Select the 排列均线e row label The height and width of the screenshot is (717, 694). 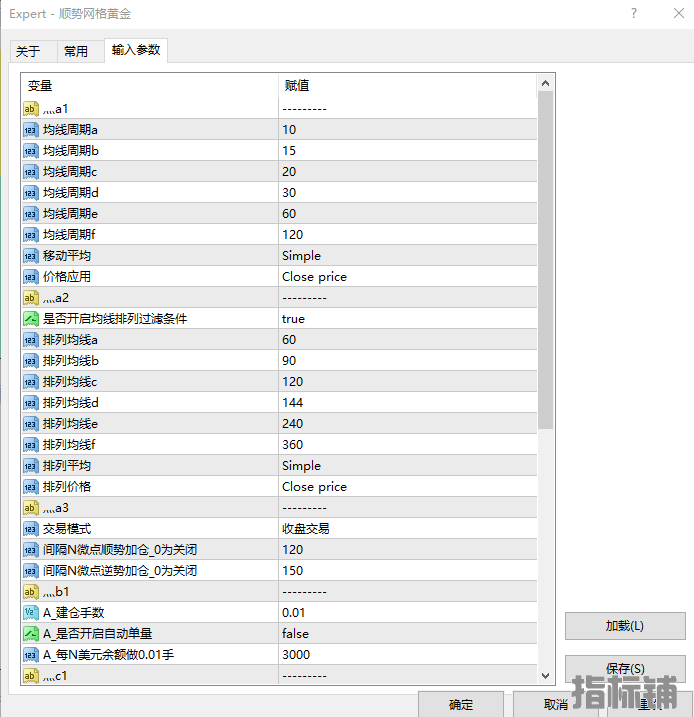click(70, 424)
